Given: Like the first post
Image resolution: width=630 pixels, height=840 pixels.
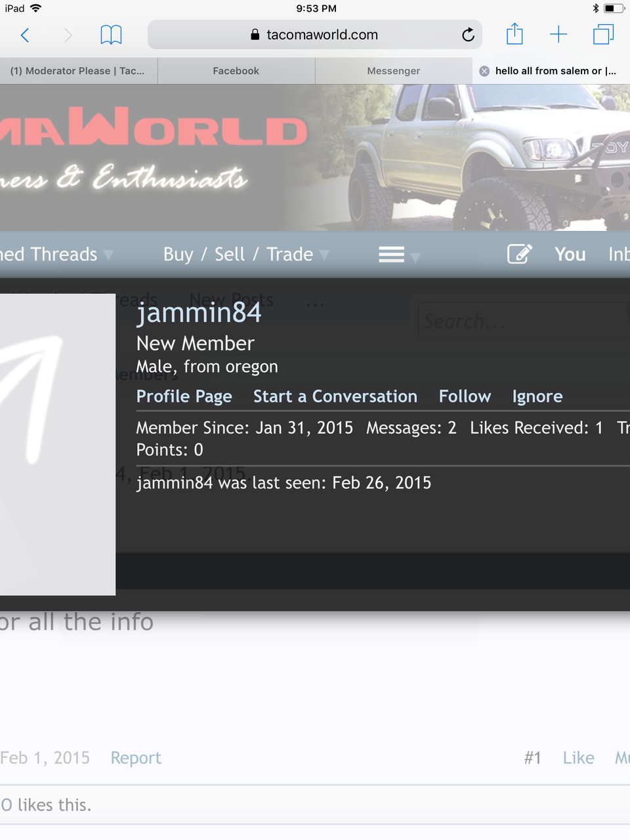Looking at the screenshot, I should click(x=578, y=758).
